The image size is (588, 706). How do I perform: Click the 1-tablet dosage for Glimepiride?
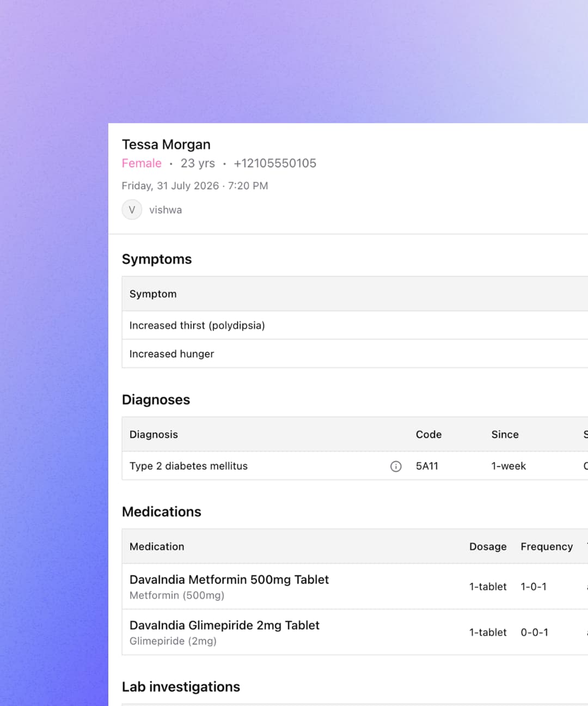488,632
